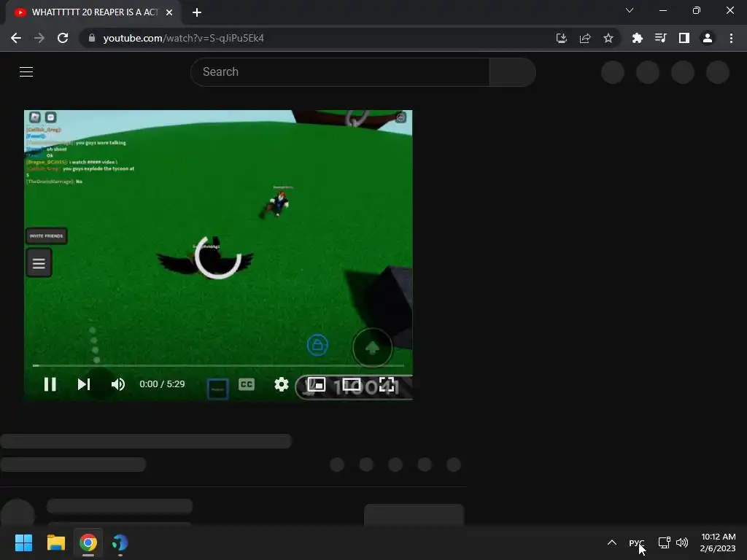The height and width of the screenshot is (560, 747).
Task: Click in-game lock icon
Action: click(317, 345)
